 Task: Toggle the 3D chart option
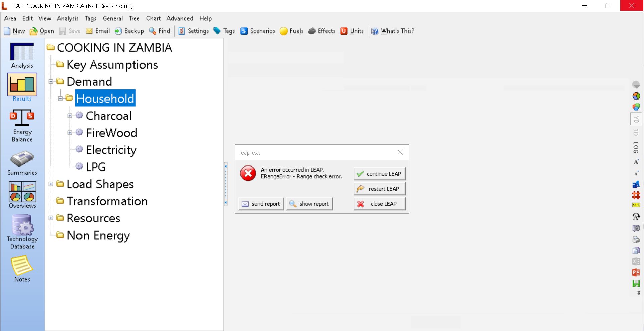(636, 132)
